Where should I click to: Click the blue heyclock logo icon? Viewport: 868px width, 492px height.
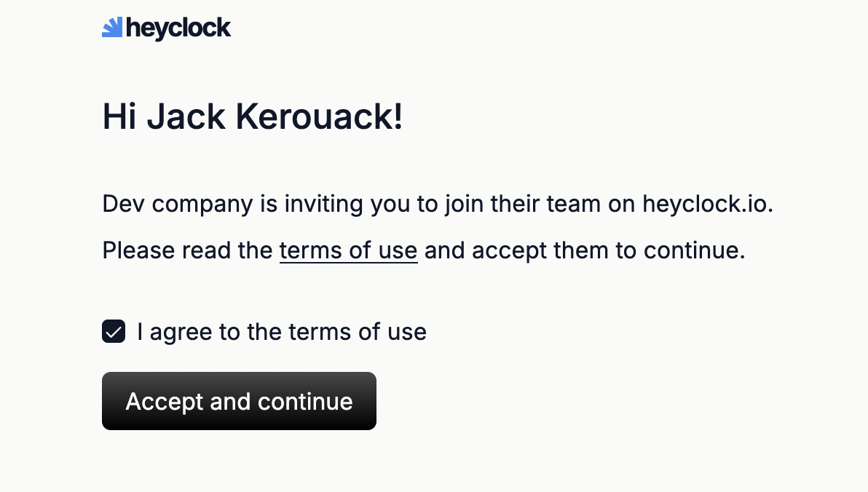112,28
